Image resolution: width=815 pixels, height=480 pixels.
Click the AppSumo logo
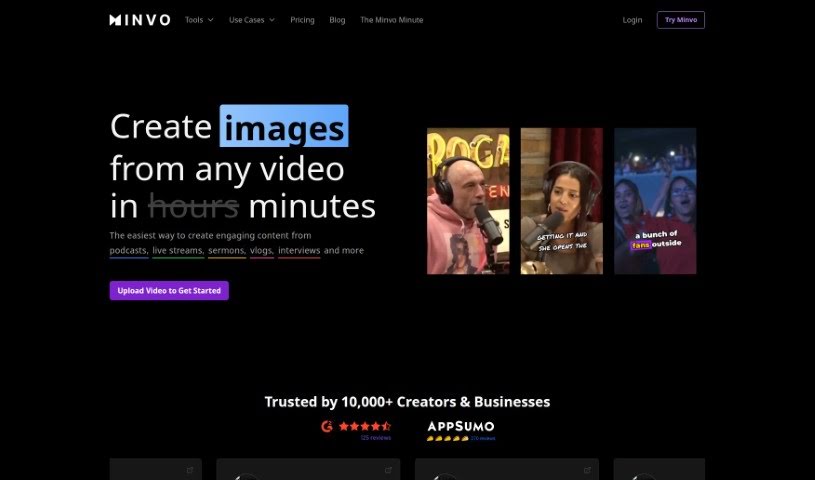point(460,426)
